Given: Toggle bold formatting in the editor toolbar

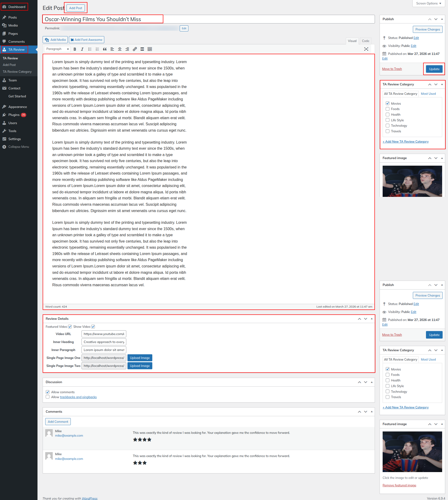Looking at the screenshot, I should coord(75,49).
